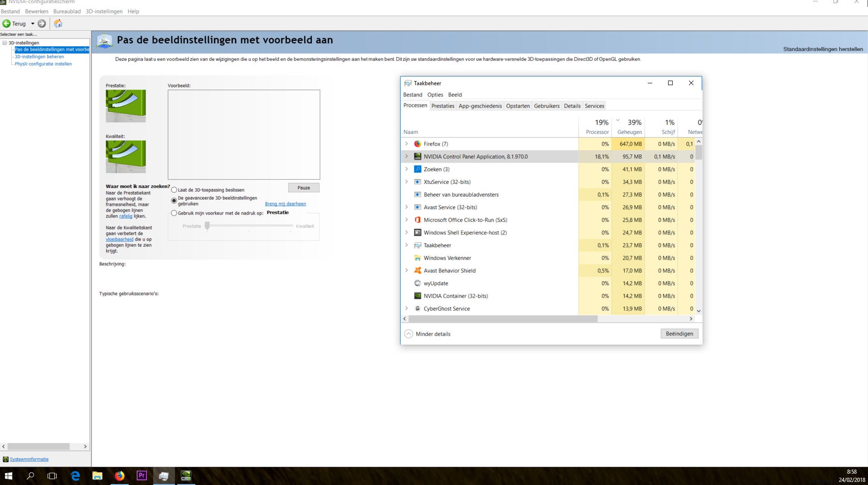The width and height of the screenshot is (868, 485).
Task: Click the Pauze button
Action: click(x=304, y=188)
